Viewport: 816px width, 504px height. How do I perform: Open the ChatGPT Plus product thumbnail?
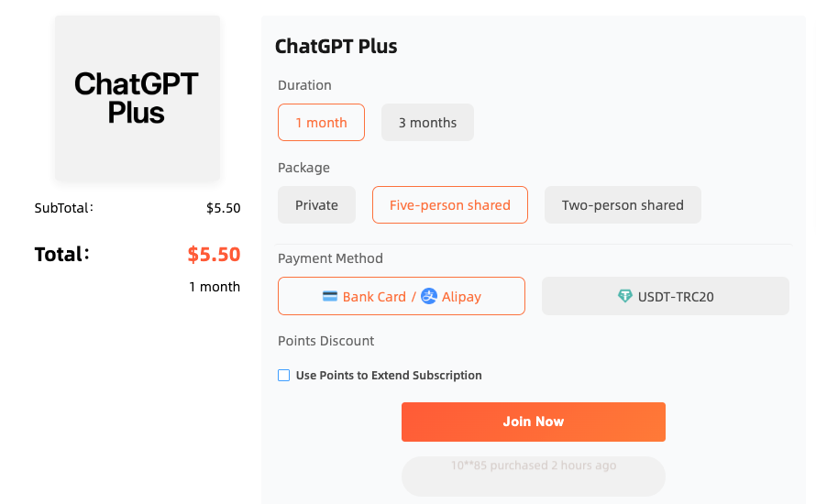point(137,98)
